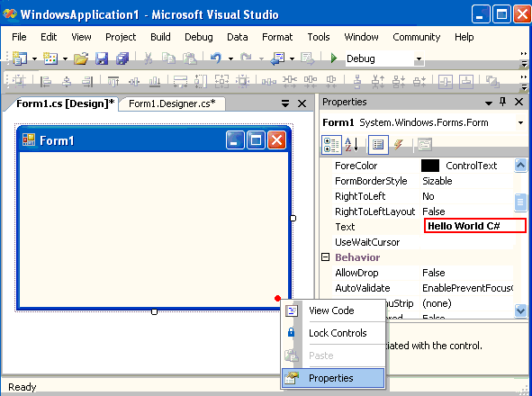The width and height of the screenshot is (532, 396).
Task: Select the UseWaitCursor property row
Action: [423, 242]
